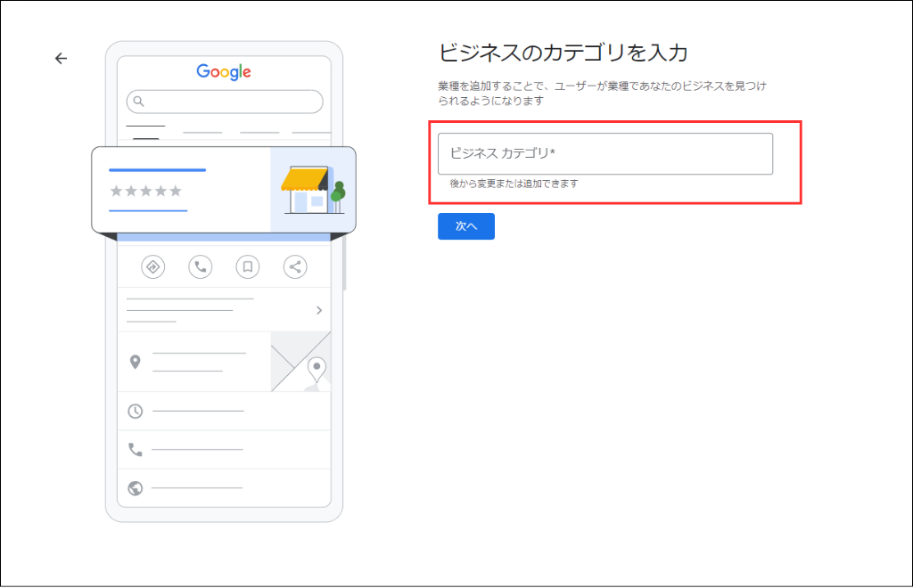
Task: Click the location pin icon beside the address
Action: pyautogui.click(x=136, y=362)
